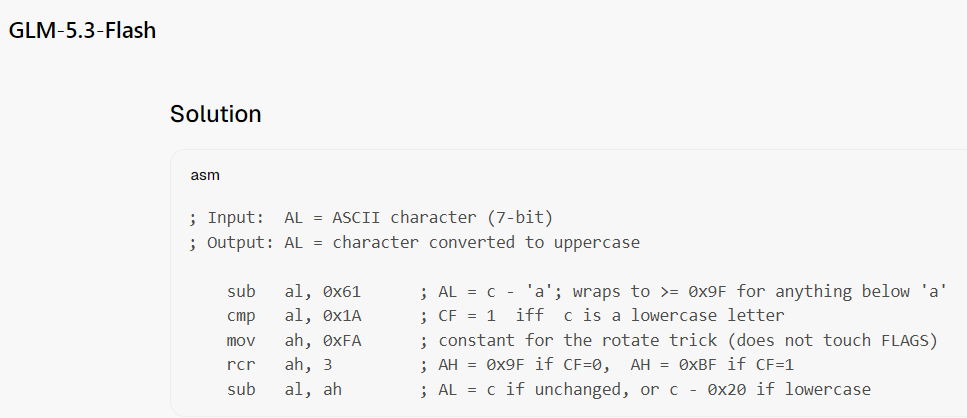Click the 'ah, 3' rotate operands

point(308,366)
